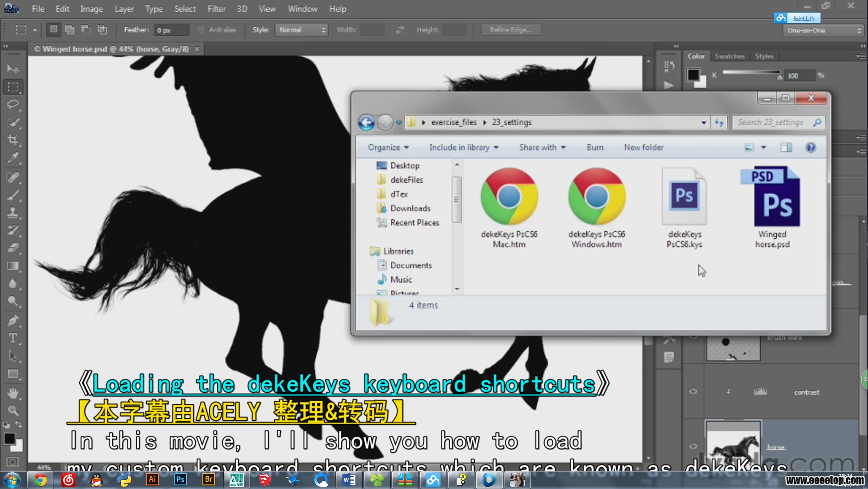Click exercise_files in the address path
Image resolution: width=868 pixels, height=489 pixels.
[454, 122]
